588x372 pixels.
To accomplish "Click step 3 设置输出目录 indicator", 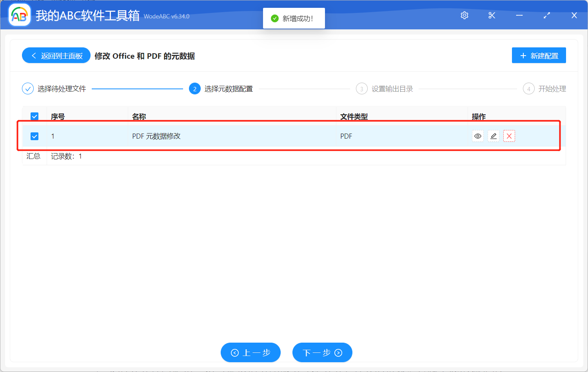I will pos(361,88).
